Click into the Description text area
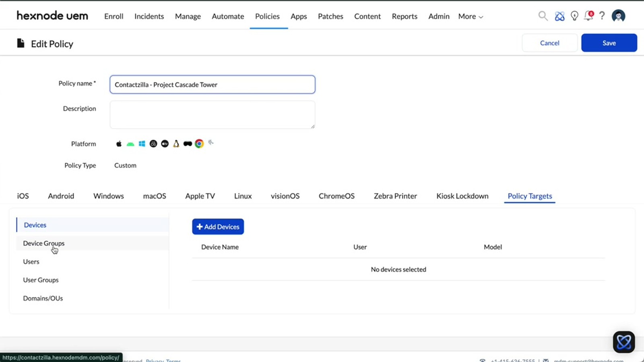This screenshot has width=644, height=362. 213,115
